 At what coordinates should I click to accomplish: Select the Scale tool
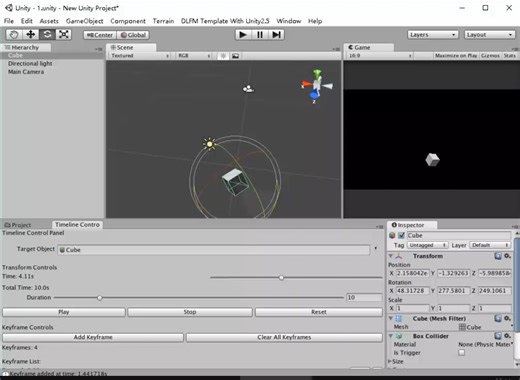click(x=63, y=34)
